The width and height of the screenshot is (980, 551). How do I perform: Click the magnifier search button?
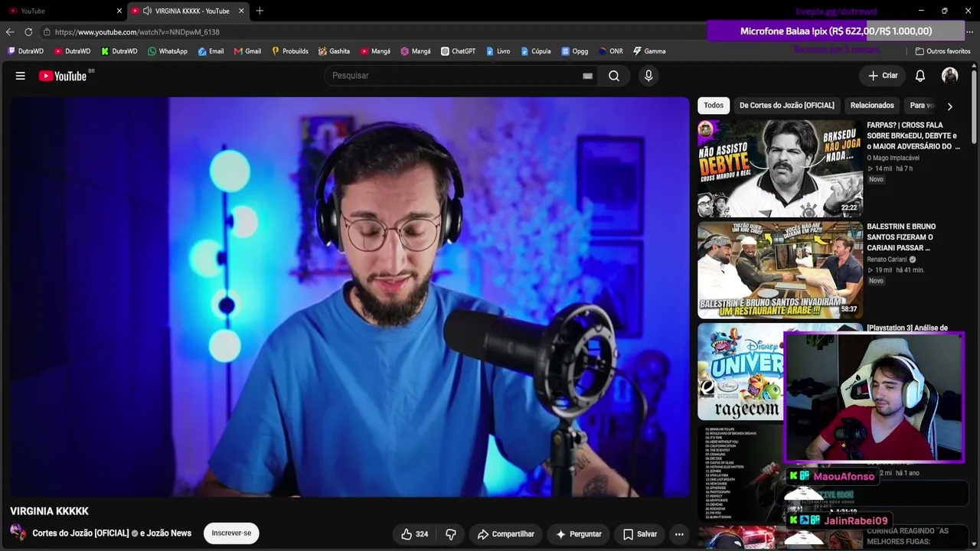click(x=614, y=76)
